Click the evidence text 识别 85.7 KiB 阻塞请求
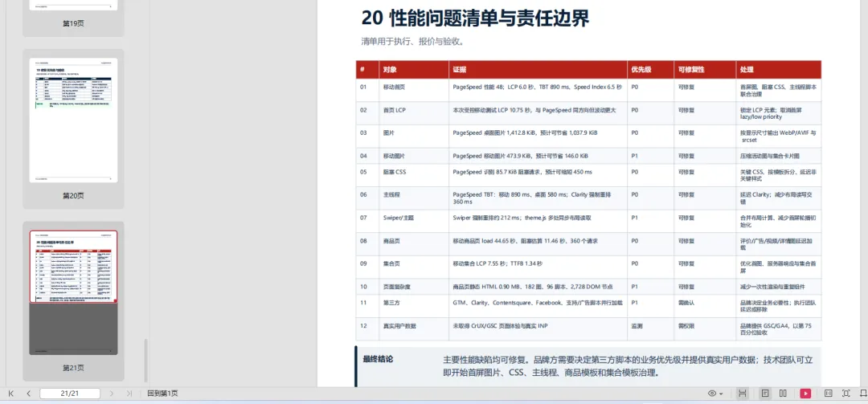 point(522,172)
